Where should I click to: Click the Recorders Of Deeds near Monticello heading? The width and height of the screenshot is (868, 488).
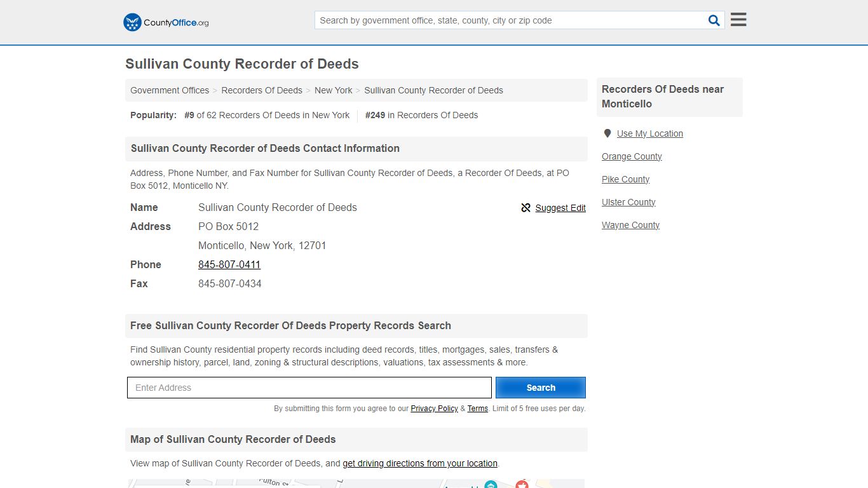coord(663,97)
